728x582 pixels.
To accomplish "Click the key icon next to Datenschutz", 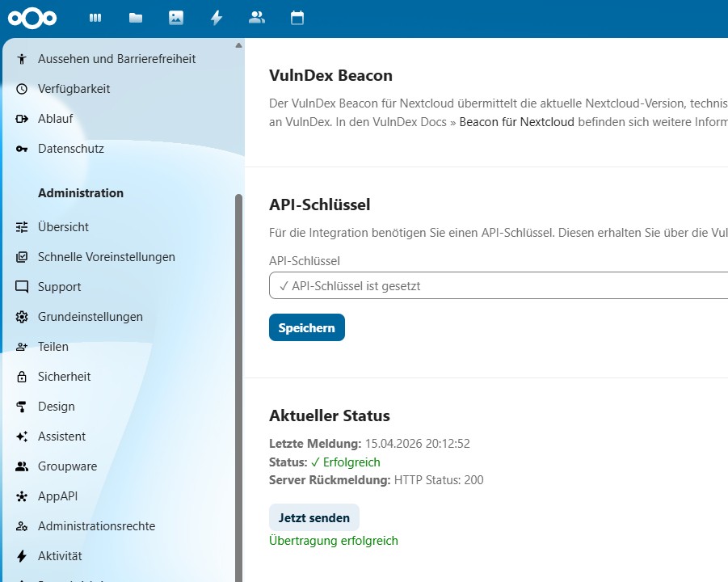I will (22, 149).
